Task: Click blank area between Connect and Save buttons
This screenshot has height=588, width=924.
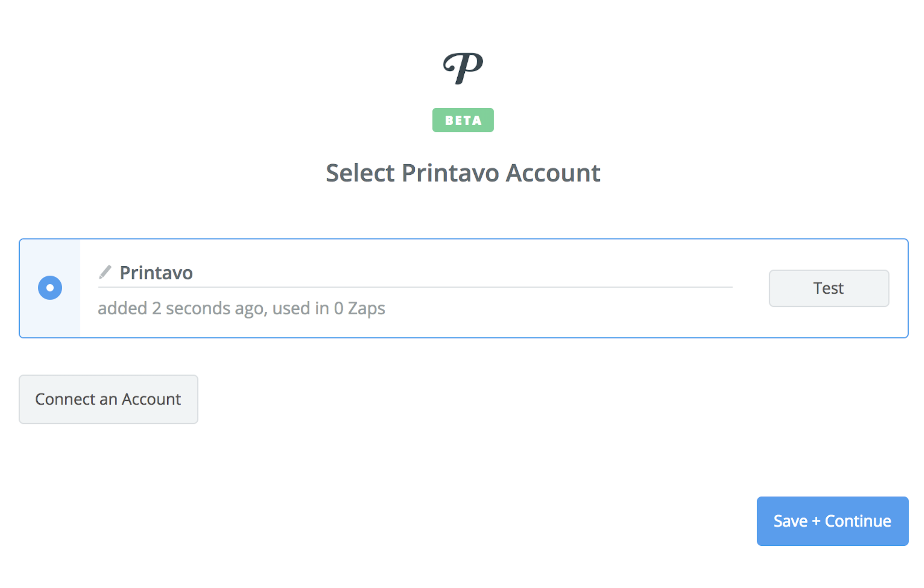Action: point(462,462)
